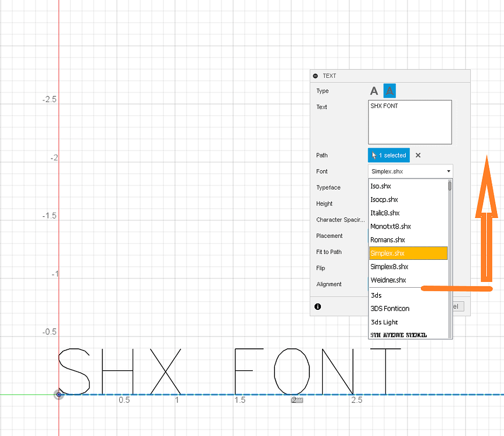This screenshot has height=436, width=504.
Task: Select Romans.shx in font list
Action: click(x=388, y=240)
